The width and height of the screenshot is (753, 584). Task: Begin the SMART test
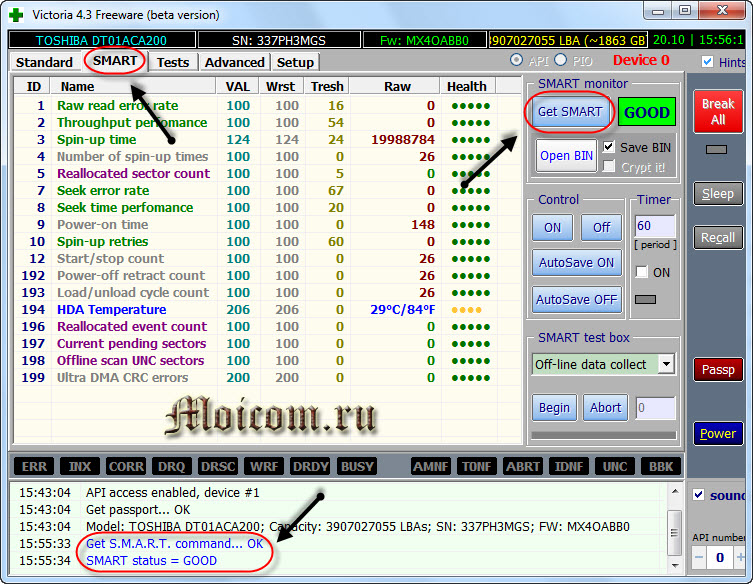554,408
